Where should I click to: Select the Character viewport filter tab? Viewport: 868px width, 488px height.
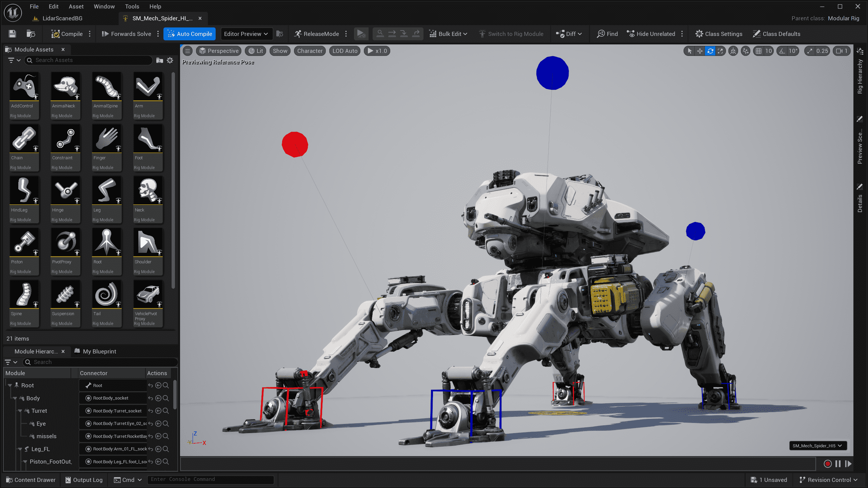click(310, 50)
